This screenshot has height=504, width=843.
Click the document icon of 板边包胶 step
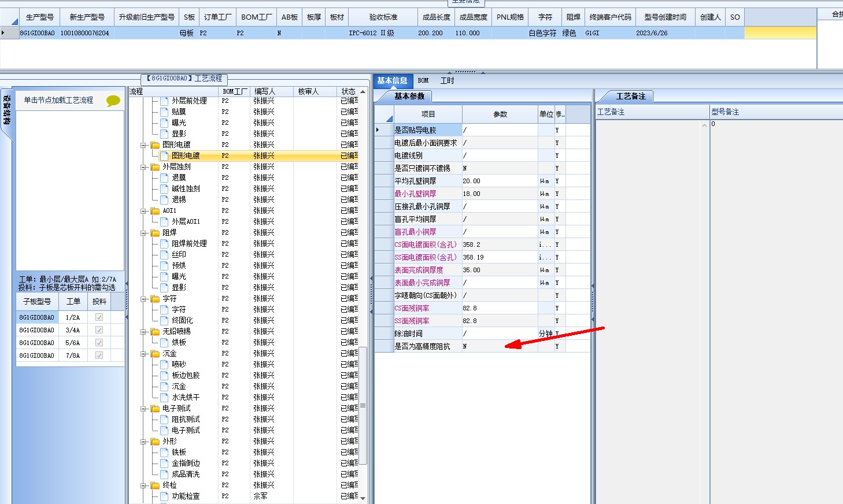(x=164, y=375)
